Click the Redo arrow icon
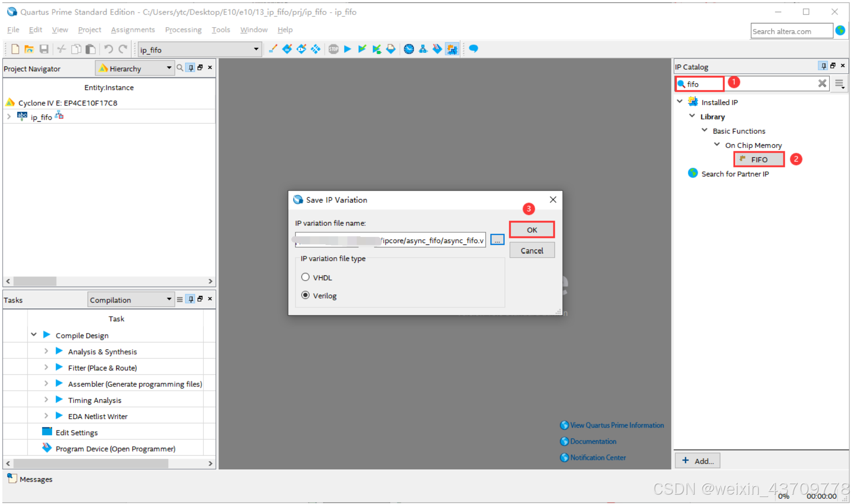The width and height of the screenshot is (852, 504). [x=123, y=49]
